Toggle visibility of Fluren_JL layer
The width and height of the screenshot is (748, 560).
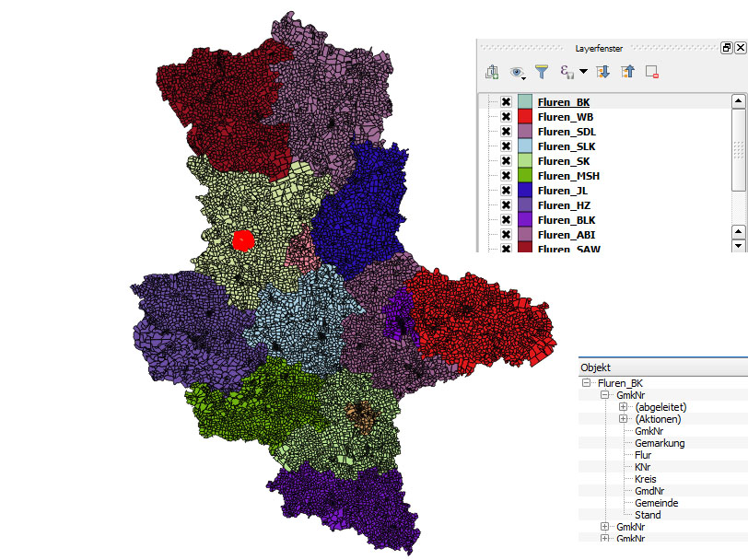coord(506,191)
